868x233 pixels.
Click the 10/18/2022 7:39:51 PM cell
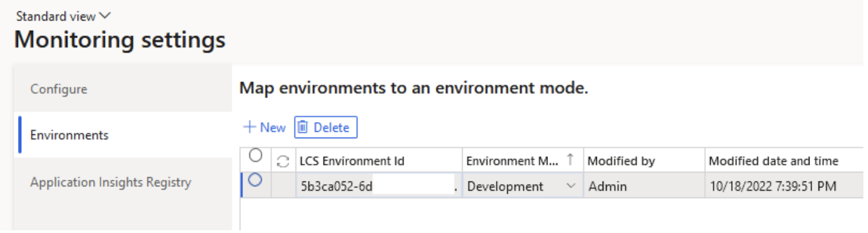click(773, 186)
